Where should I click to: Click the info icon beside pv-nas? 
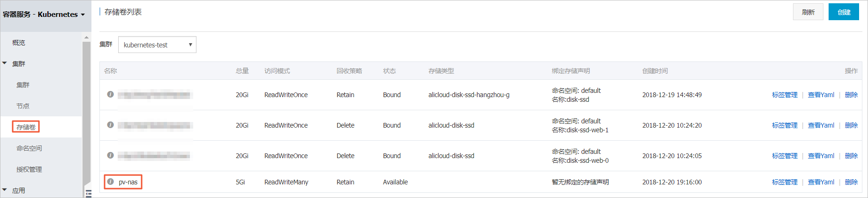[x=110, y=182]
